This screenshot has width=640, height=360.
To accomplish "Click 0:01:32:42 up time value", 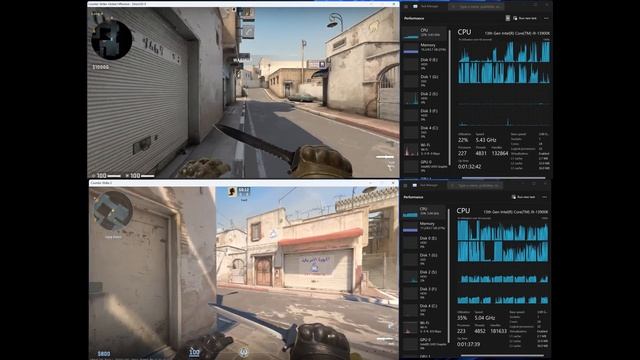I will [x=469, y=167].
